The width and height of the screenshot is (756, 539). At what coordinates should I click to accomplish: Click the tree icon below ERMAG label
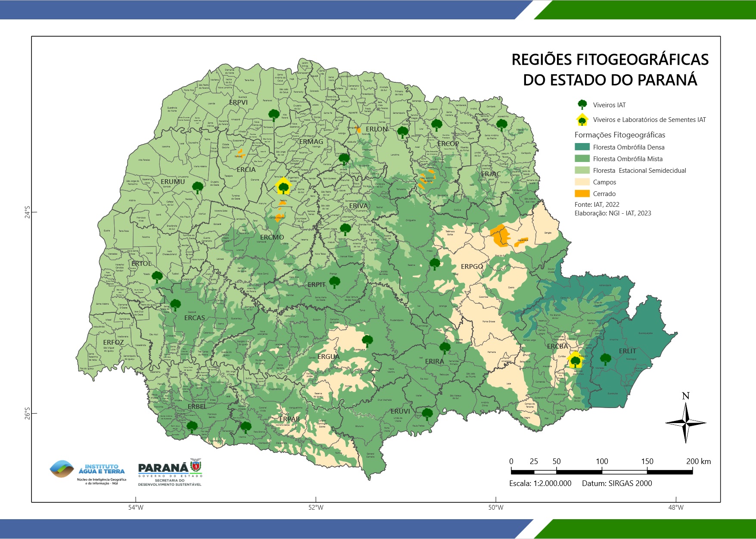(344, 159)
